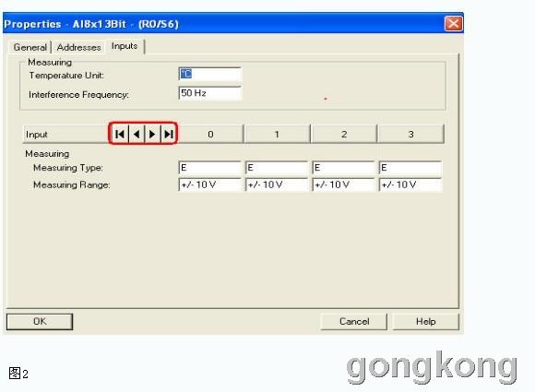Go to previous input channel arrow
This screenshot has height=392, width=535.
[137, 134]
